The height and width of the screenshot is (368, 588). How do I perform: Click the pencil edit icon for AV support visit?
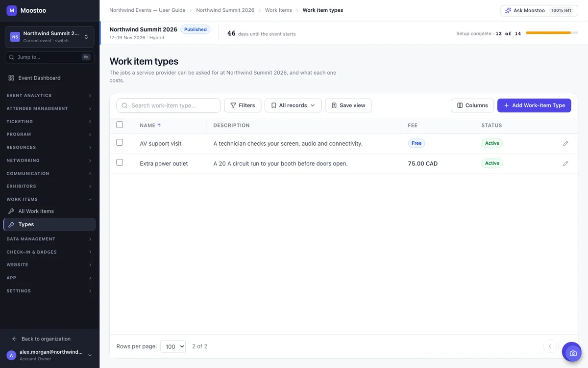point(565,144)
